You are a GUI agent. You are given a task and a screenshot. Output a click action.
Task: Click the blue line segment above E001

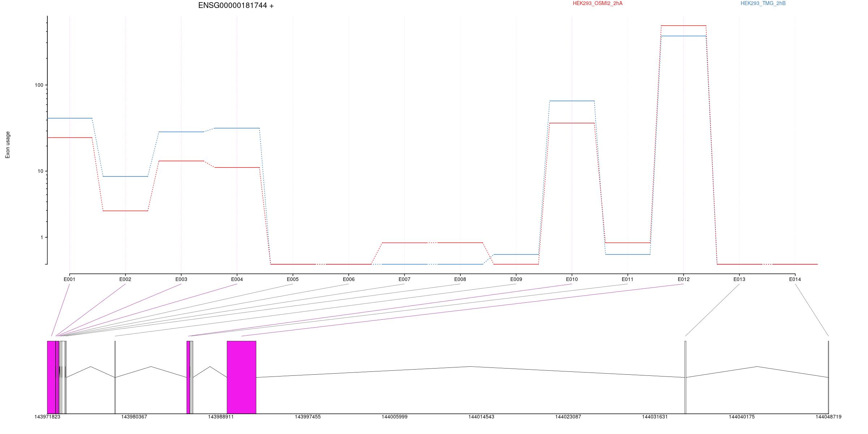pyautogui.click(x=69, y=118)
